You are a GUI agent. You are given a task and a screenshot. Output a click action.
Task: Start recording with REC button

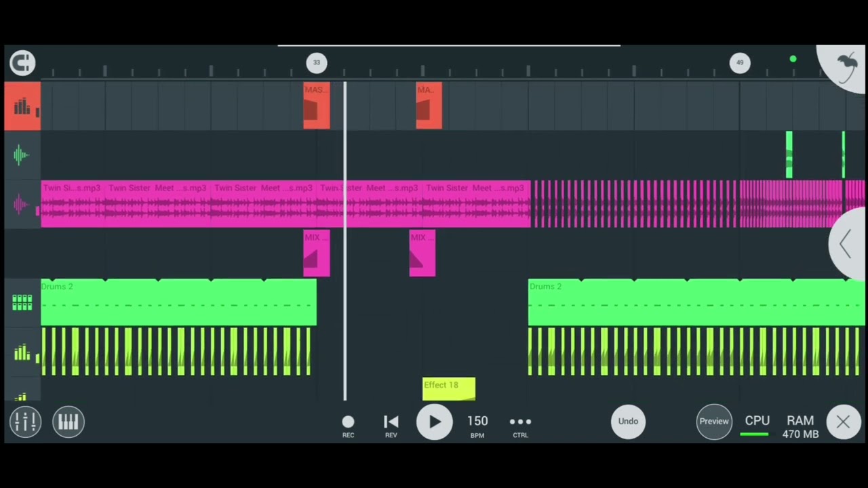coord(348,425)
